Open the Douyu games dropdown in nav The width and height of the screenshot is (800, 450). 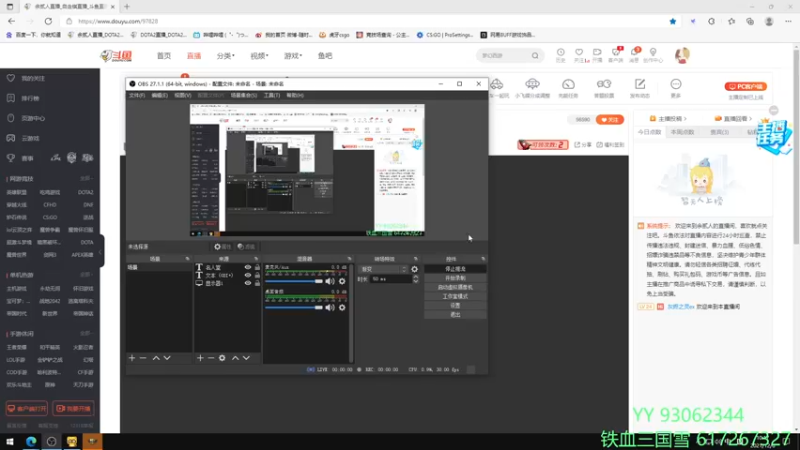(x=293, y=56)
